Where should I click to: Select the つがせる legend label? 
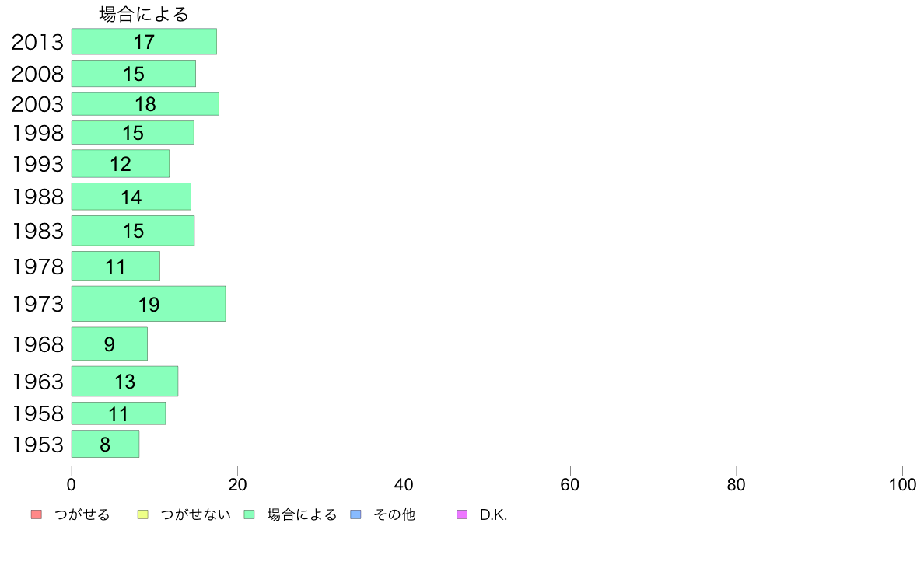pos(82,514)
